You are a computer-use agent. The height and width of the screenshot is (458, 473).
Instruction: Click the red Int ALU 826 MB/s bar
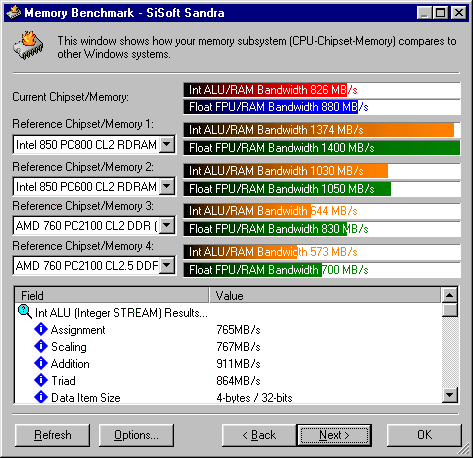point(265,90)
